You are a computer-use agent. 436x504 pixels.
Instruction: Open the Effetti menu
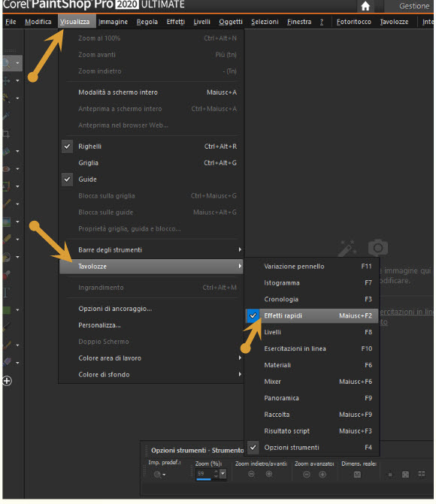[176, 22]
